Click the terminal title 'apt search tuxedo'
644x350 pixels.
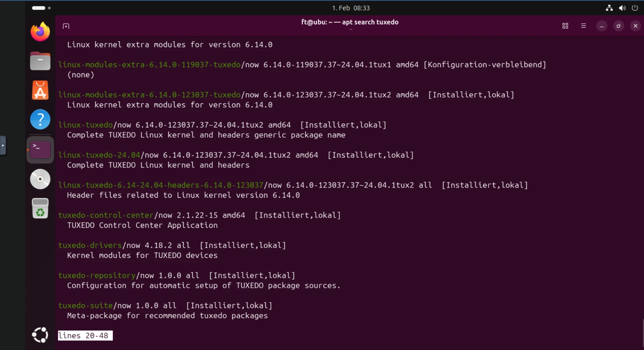370,22
